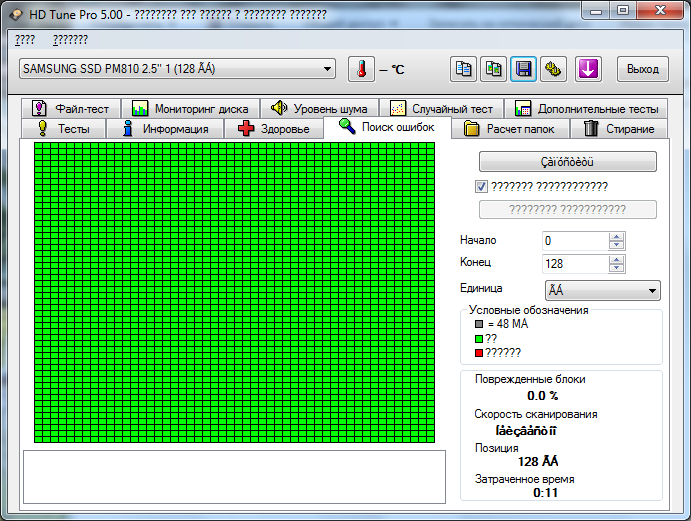The image size is (691, 521).
Task: Click the Конец value field showing 128
Action: (575, 264)
